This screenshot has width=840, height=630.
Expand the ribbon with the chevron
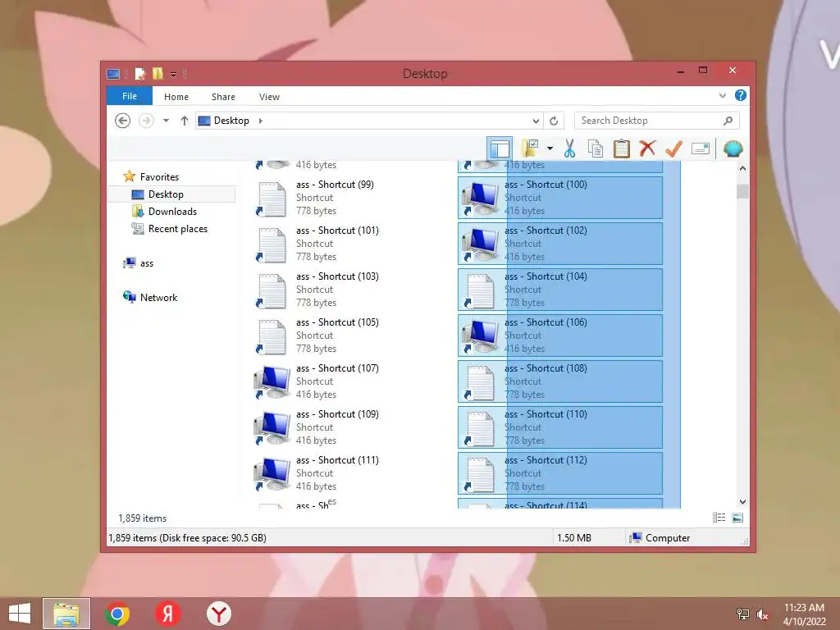pos(722,95)
